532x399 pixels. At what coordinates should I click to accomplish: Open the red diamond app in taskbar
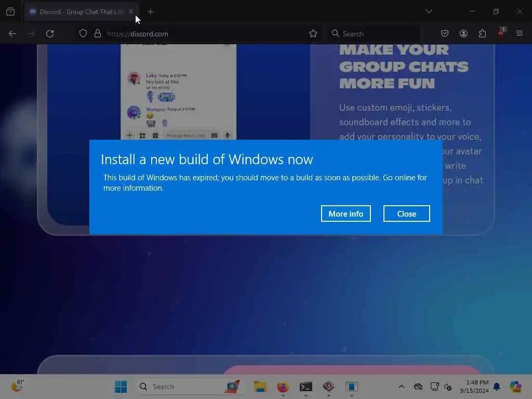[328, 387]
